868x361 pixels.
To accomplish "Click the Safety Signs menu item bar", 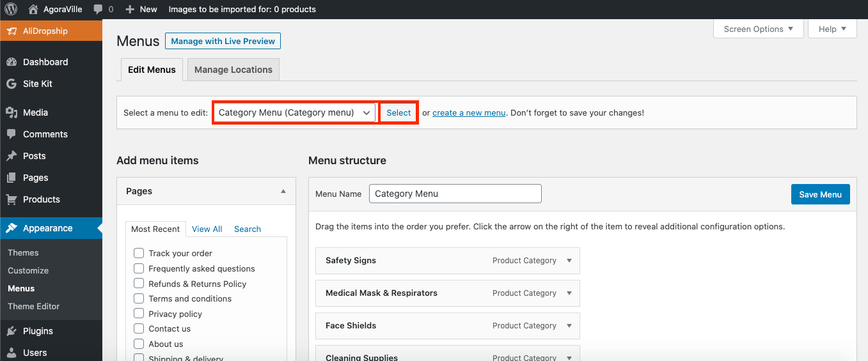I will 448,261.
